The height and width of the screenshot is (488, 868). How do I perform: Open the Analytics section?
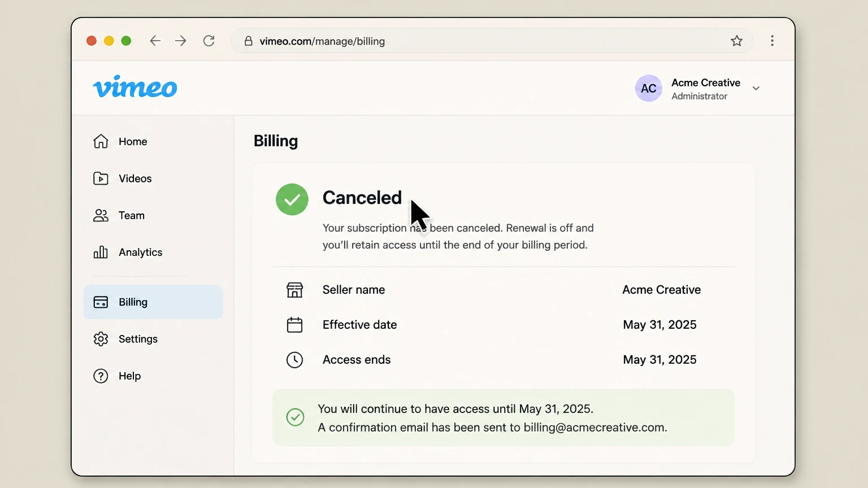[153, 252]
